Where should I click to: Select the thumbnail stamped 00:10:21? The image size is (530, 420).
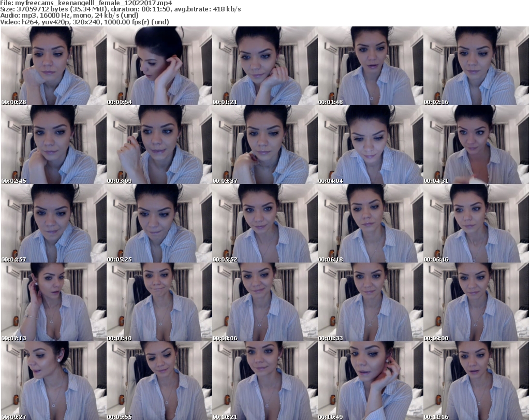pyautogui.click(x=264, y=381)
